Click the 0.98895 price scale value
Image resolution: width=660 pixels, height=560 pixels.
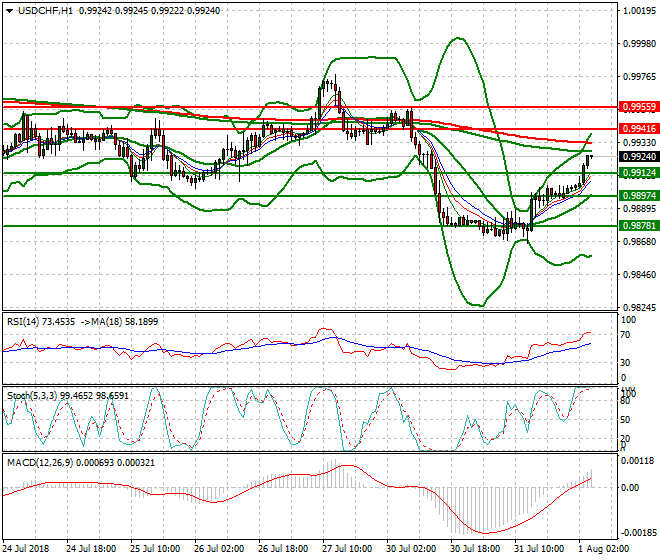tap(639, 209)
